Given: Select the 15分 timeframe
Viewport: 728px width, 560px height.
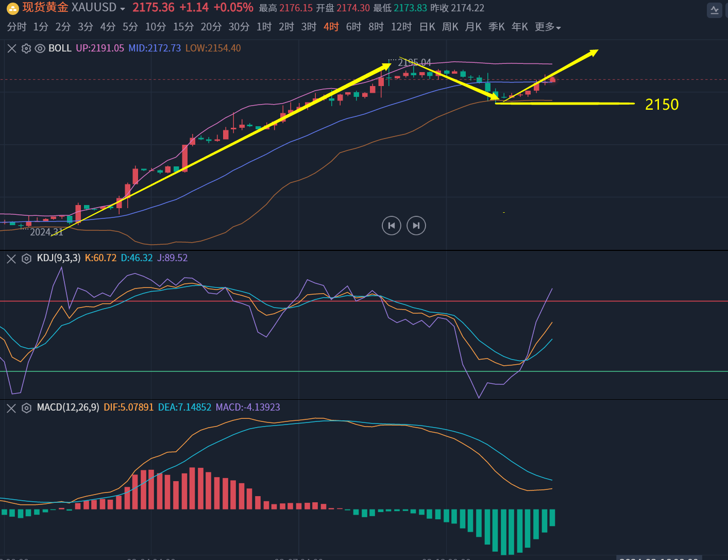Looking at the screenshot, I should point(183,27).
